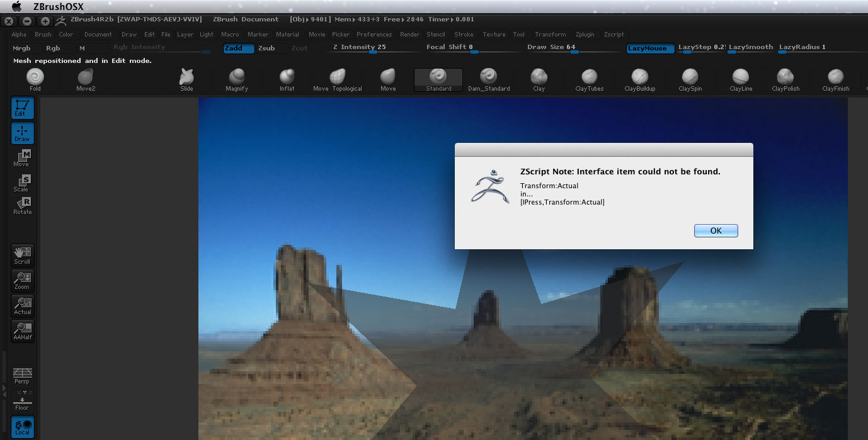The width and height of the screenshot is (868, 440).
Task: Select the Move2 brush
Action: point(86,80)
